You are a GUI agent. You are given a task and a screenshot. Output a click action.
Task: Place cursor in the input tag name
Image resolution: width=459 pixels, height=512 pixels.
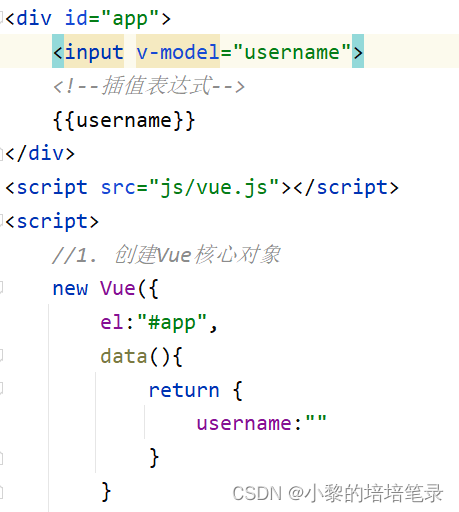(94, 52)
